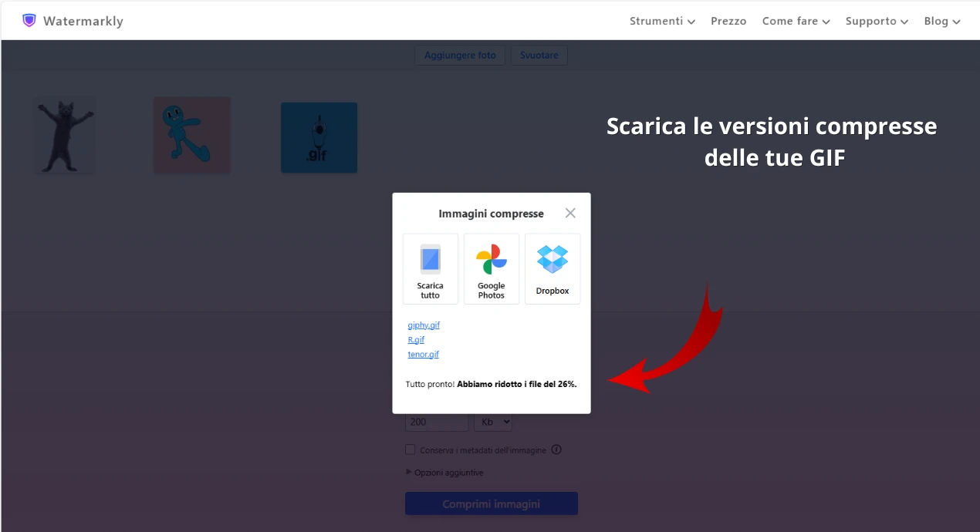Click the Watermarkly shield logo icon
The width and height of the screenshot is (980, 532).
(29, 21)
